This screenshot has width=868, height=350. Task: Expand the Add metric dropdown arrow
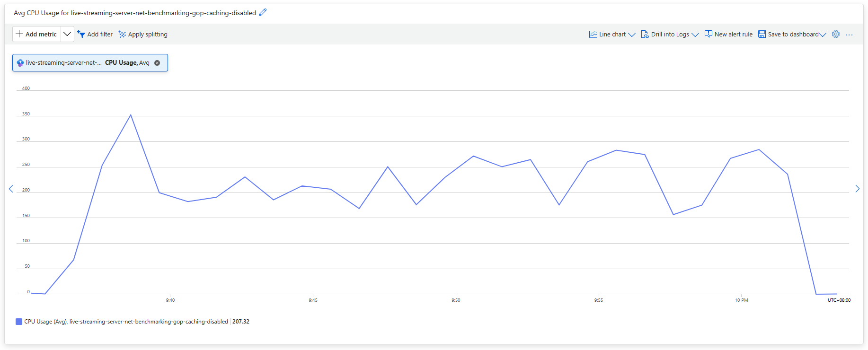pos(67,34)
